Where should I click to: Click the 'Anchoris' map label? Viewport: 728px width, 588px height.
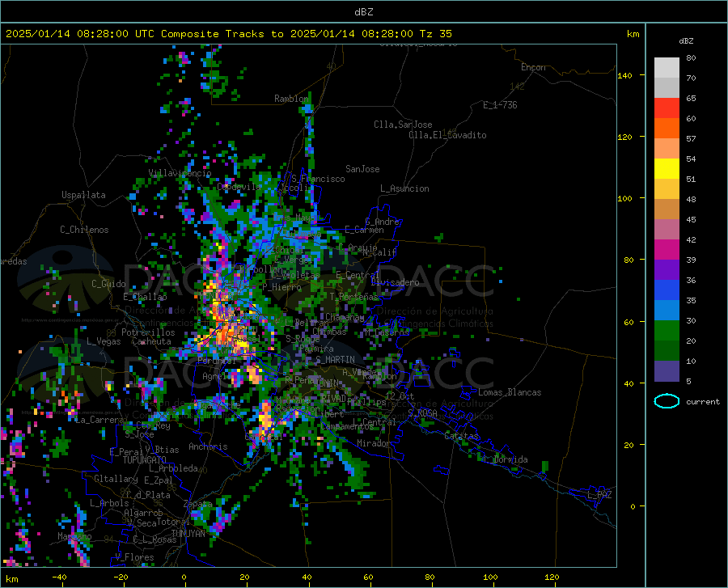[x=208, y=446]
